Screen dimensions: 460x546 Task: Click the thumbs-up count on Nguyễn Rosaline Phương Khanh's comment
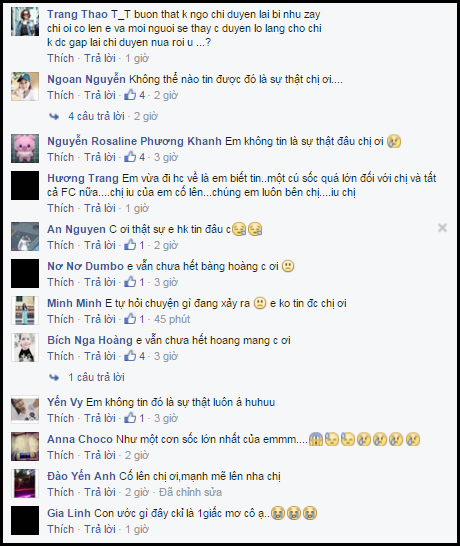click(142, 157)
